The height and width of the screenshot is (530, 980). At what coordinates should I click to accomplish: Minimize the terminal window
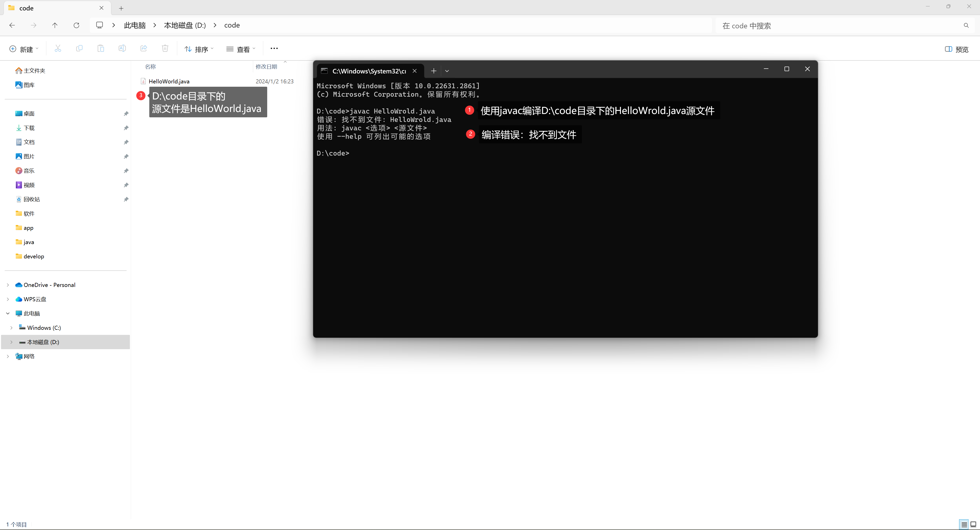(x=766, y=69)
